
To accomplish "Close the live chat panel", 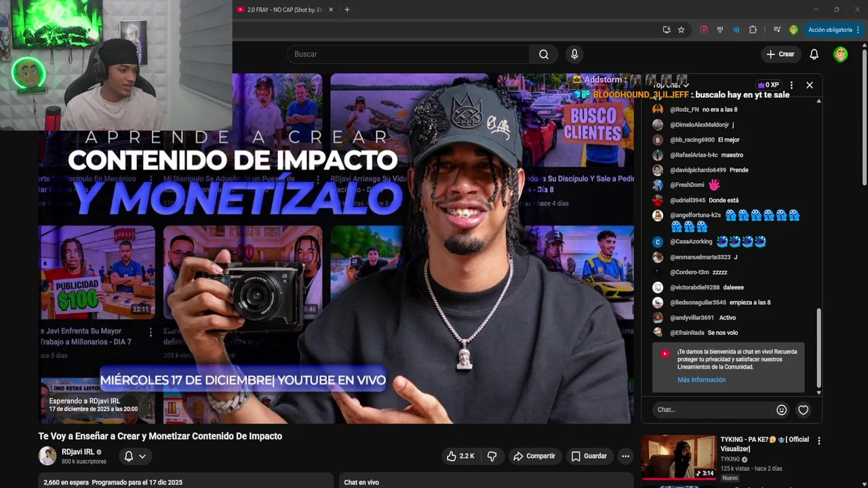I will (809, 85).
